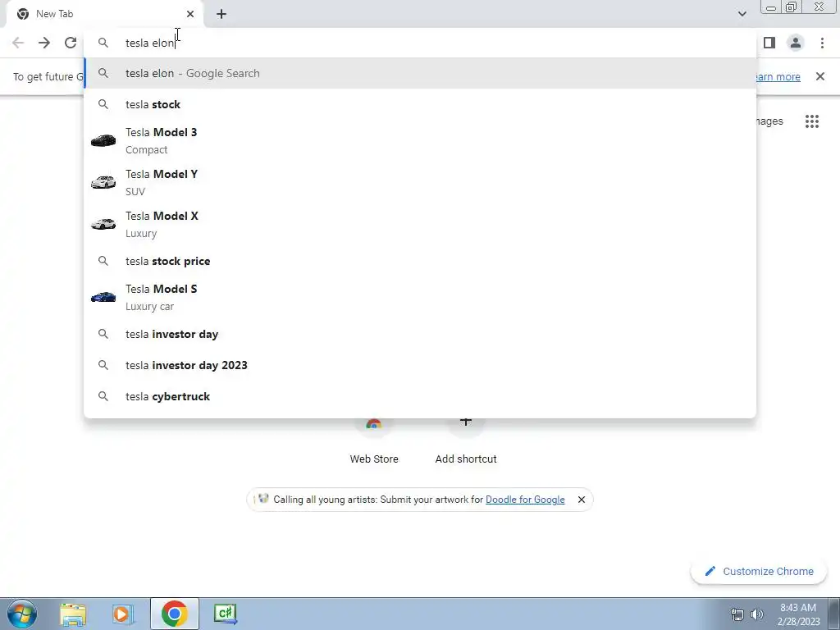This screenshot has width=840, height=630.
Task: Open a new tab with the plus button
Action: click(221, 14)
